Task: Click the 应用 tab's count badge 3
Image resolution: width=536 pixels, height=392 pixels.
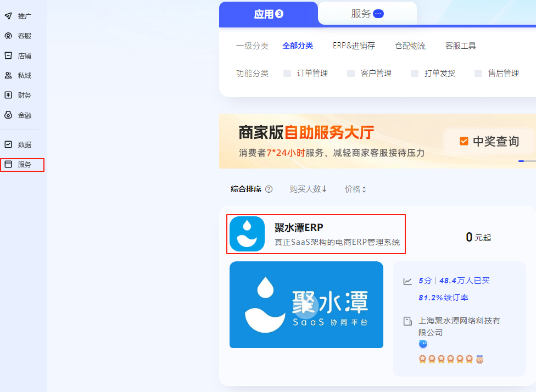Action: tap(280, 14)
